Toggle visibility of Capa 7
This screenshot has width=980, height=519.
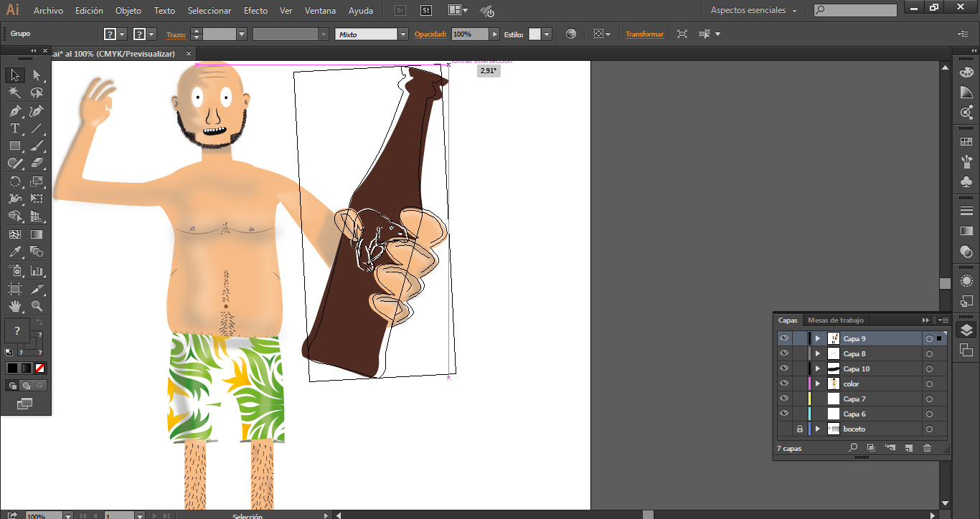pos(784,399)
